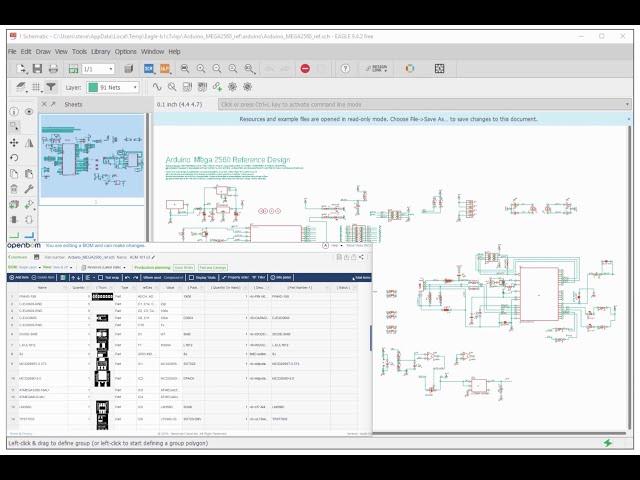Open the View menu
The width and height of the screenshot is (640, 480).
(x=61, y=51)
